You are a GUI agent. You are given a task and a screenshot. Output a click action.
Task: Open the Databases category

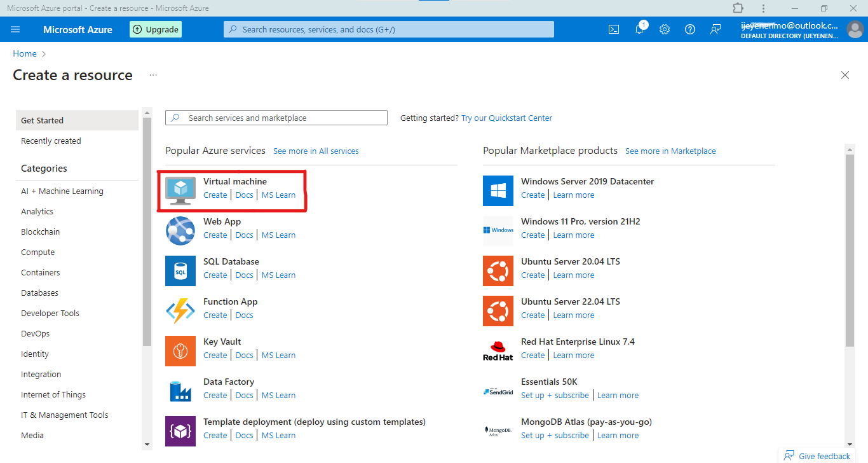click(x=39, y=293)
